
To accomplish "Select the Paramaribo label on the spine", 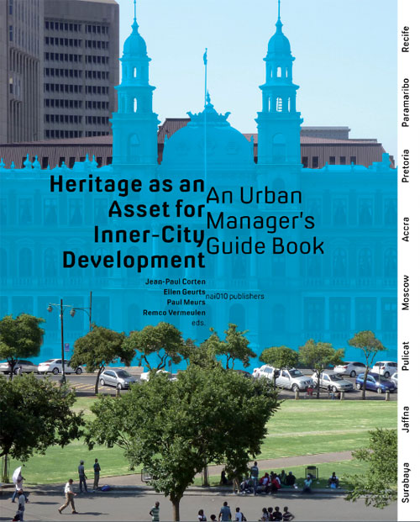I will 405,103.
